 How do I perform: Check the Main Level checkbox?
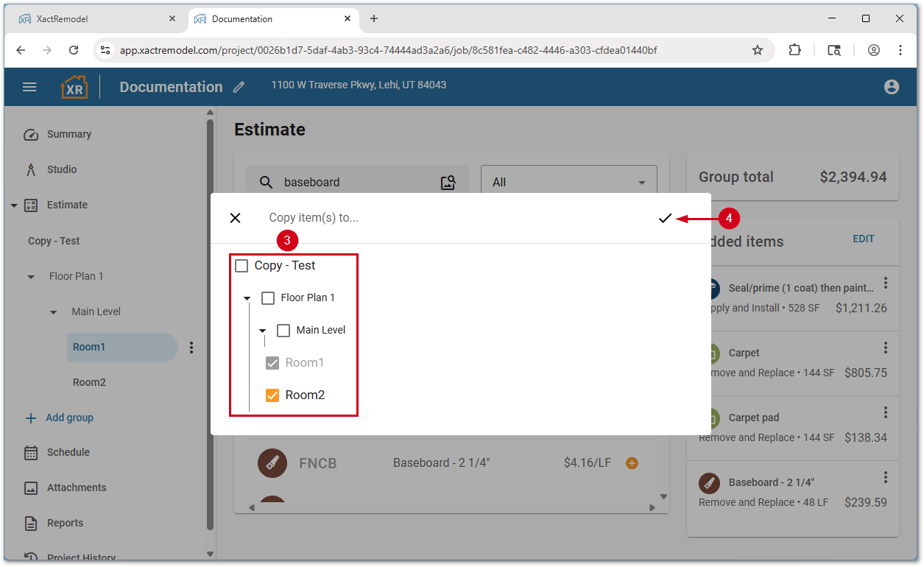pos(283,330)
